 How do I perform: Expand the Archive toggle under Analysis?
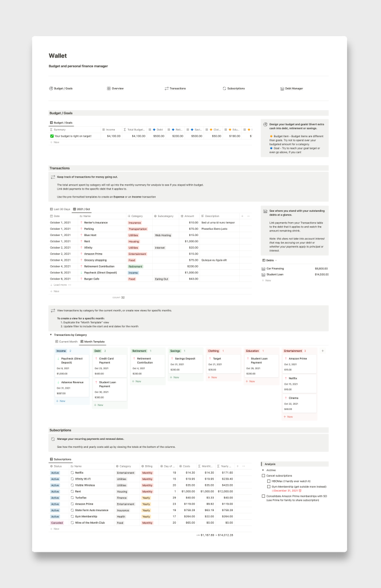(263, 470)
